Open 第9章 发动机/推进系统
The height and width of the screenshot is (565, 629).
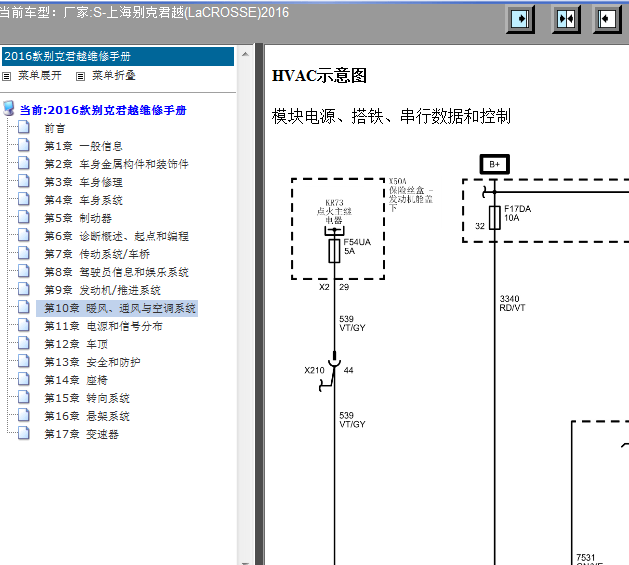(102, 290)
